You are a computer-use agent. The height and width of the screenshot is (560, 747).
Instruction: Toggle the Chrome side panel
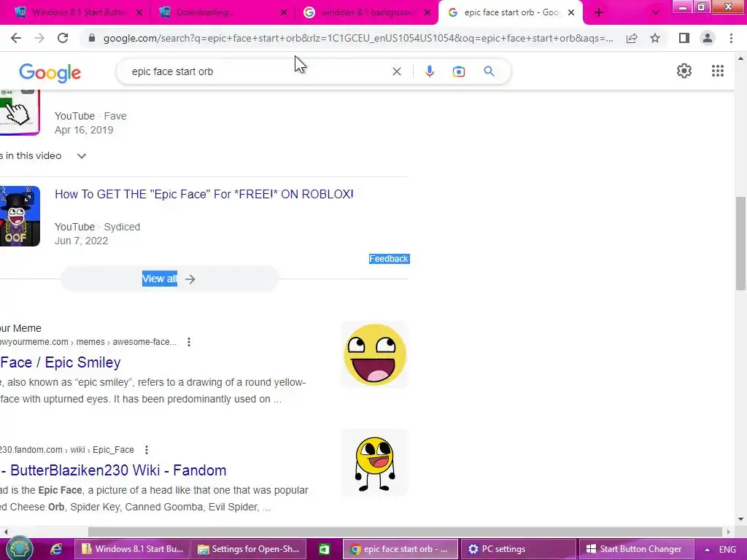684,38
